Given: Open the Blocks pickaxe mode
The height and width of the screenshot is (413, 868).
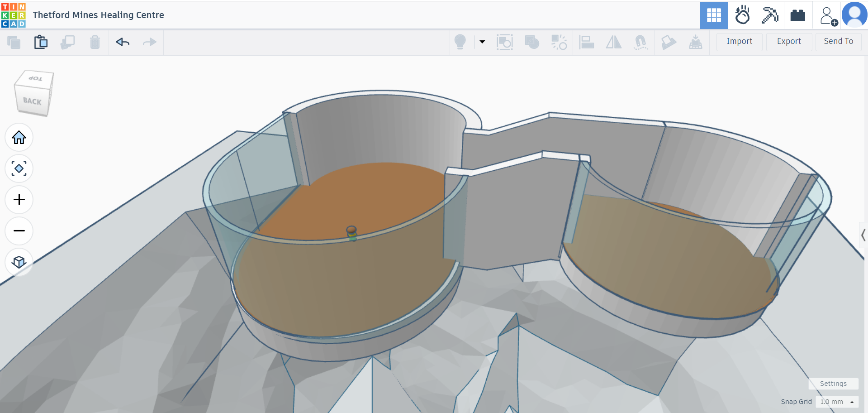Looking at the screenshot, I should (770, 15).
